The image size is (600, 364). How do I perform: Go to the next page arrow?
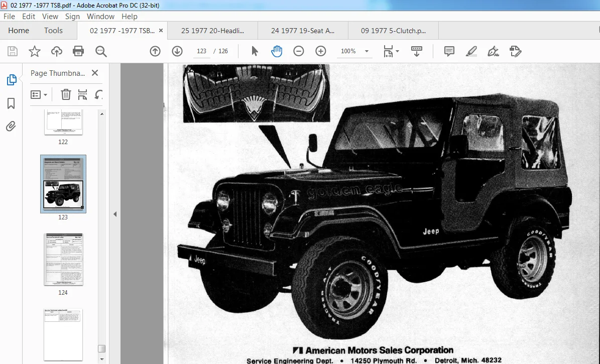[x=177, y=51]
